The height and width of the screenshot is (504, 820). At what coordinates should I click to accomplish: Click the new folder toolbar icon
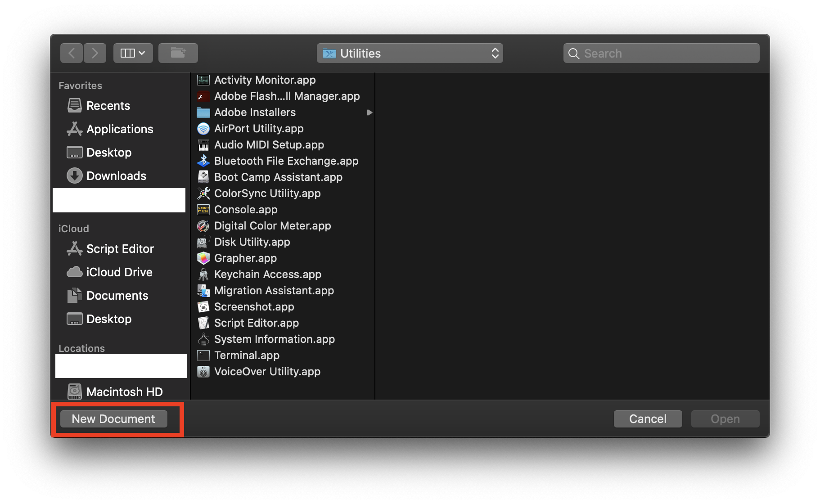pyautogui.click(x=178, y=53)
